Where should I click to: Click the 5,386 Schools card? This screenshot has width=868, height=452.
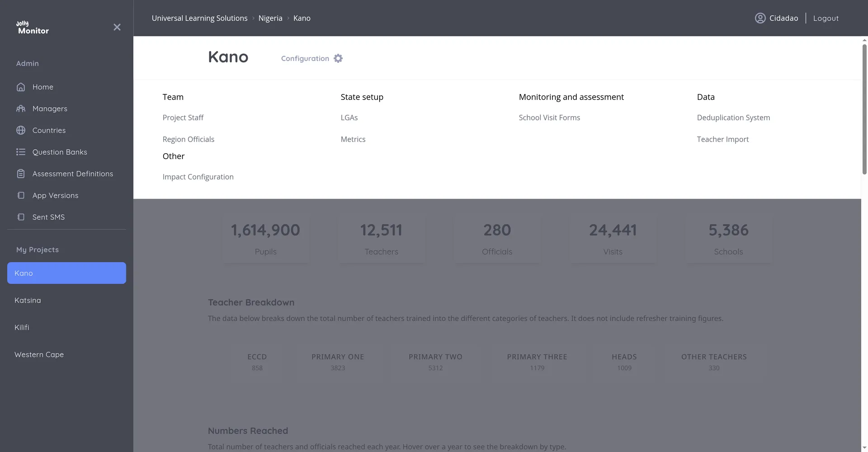point(729,239)
